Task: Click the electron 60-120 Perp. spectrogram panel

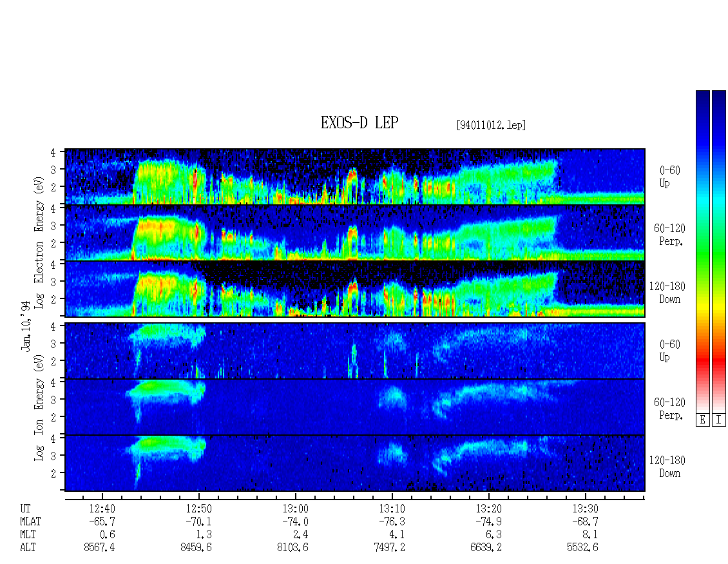Action: [355, 233]
